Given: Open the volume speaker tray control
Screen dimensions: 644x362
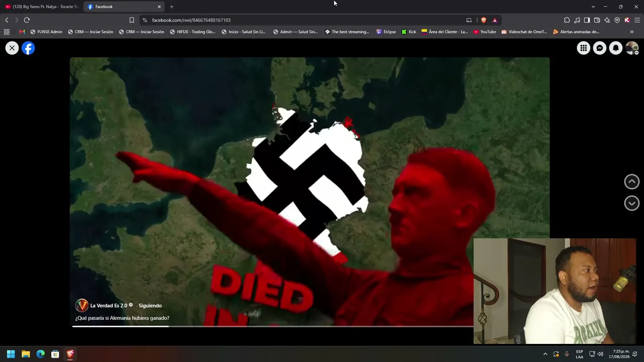Looking at the screenshot, I should 600,354.
